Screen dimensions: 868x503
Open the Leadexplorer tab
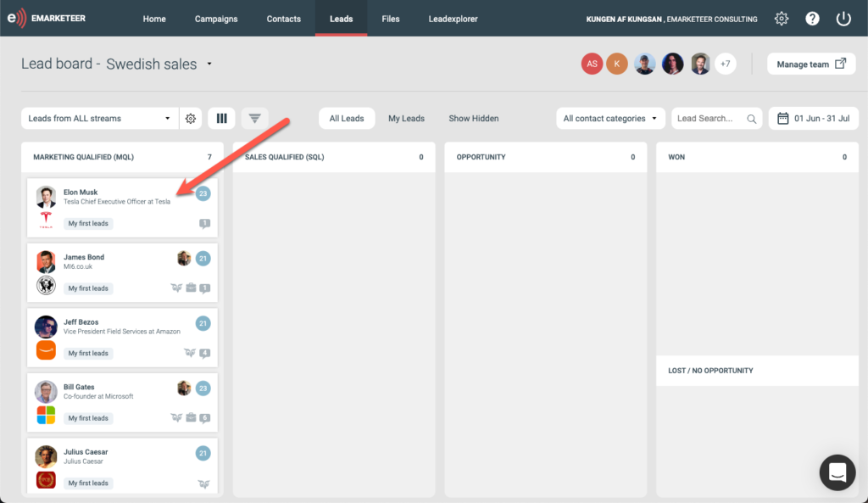pos(453,19)
